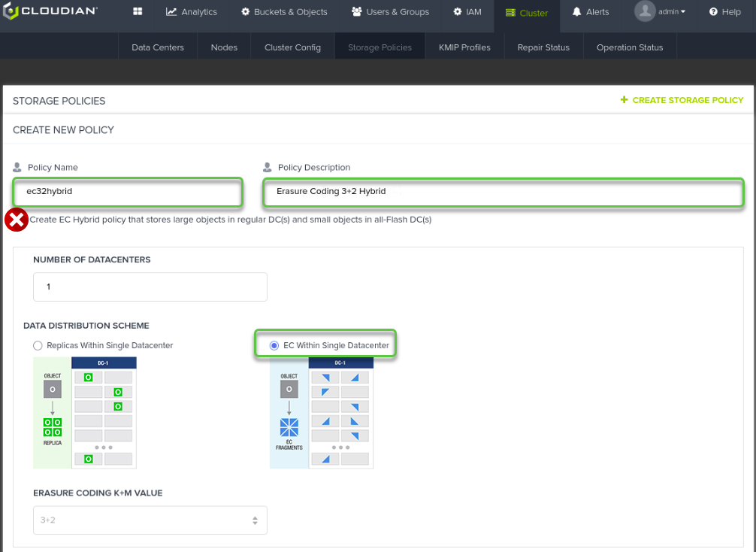Click the person icon beside Policy Name
The width and height of the screenshot is (756, 552).
[x=17, y=168]
